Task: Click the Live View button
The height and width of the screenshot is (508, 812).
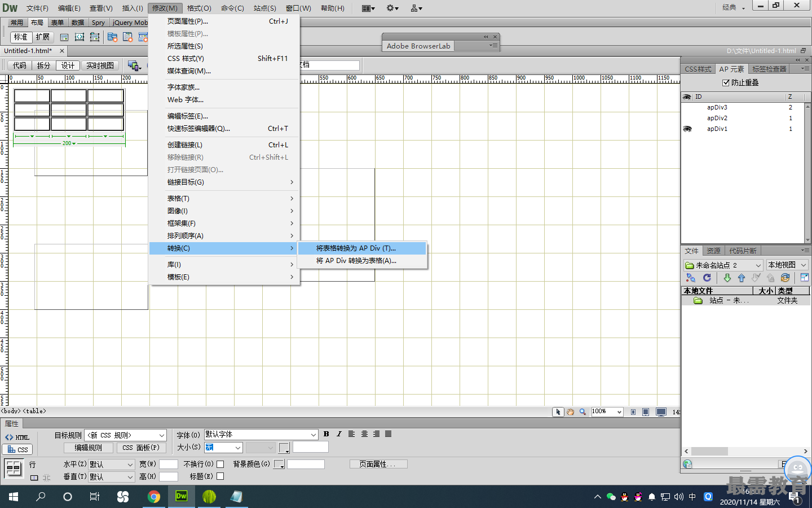Action: (x=100, y=66)
